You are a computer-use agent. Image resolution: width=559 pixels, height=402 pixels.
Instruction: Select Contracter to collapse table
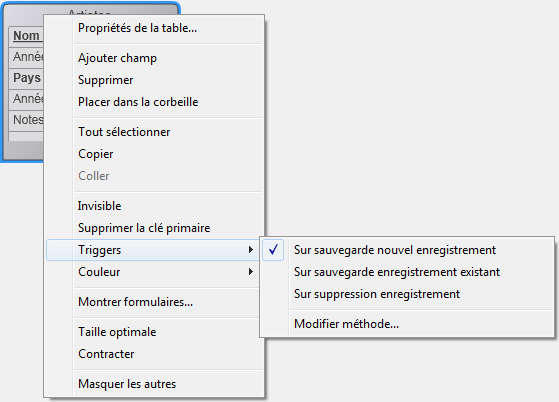coord(154,354)
